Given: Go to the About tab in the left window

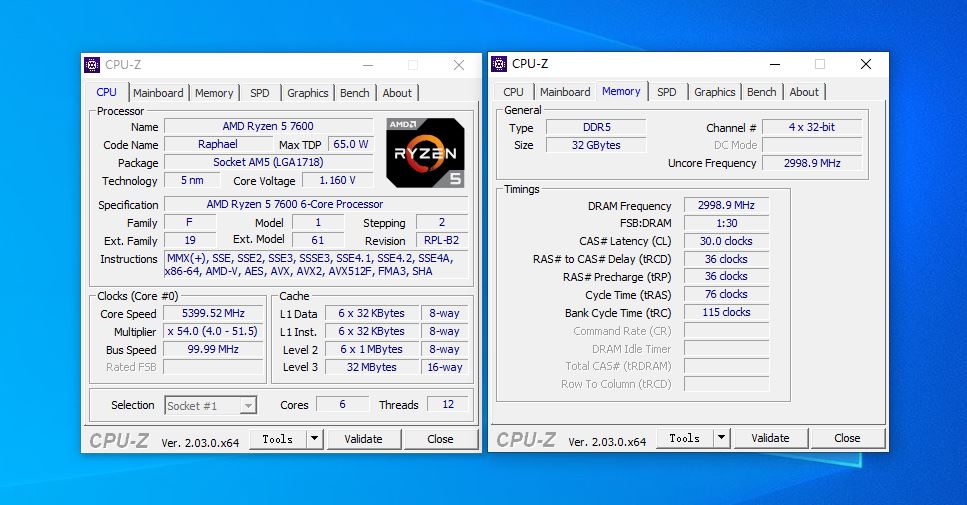Looking at the screenshot, I should coord(397,93).
